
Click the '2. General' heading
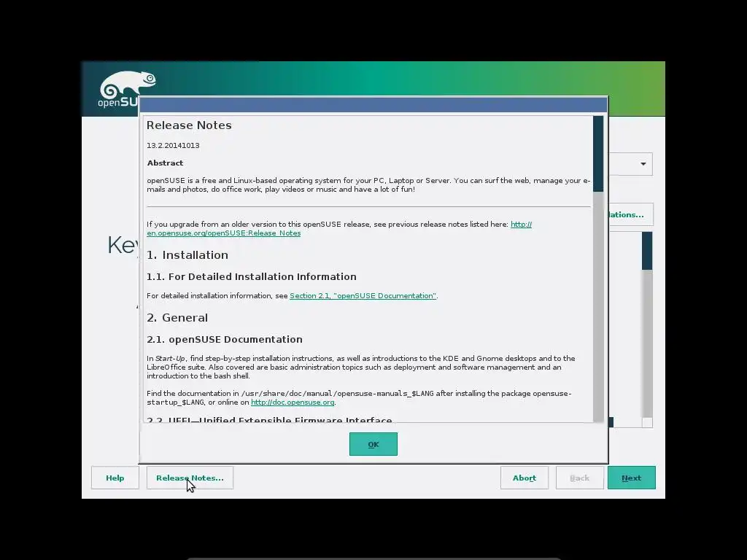(x=177, y=318)
